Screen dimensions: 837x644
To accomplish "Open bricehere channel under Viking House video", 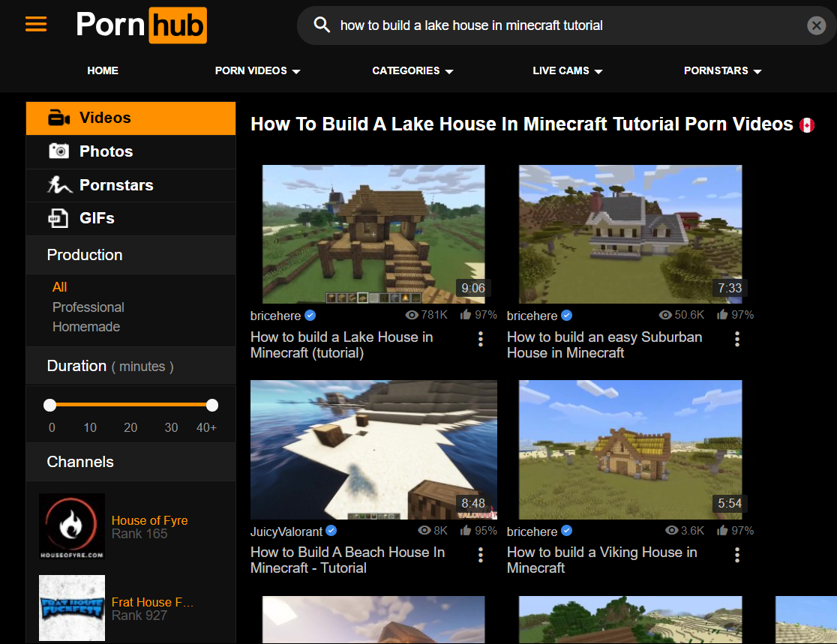I will tap(532, 532).
